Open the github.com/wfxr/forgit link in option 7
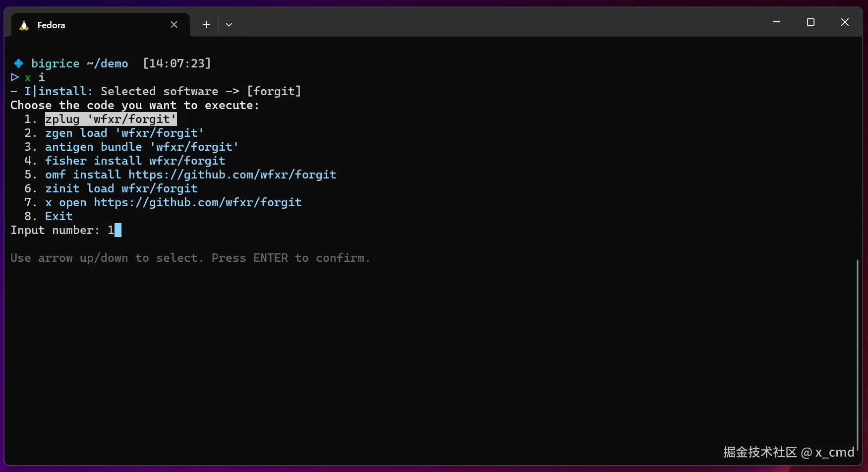The width and height of the screenshot is (868, 472). (x=197, y=202)
